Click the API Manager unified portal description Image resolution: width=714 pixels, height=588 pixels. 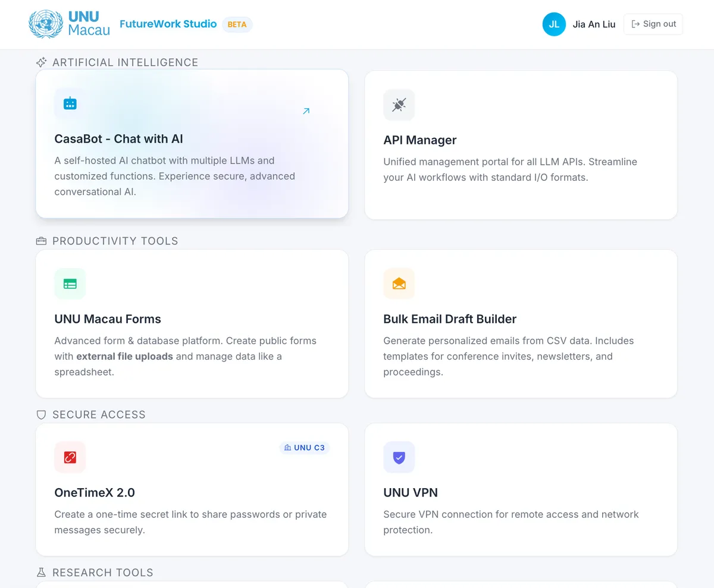click(x=511, y=169)
